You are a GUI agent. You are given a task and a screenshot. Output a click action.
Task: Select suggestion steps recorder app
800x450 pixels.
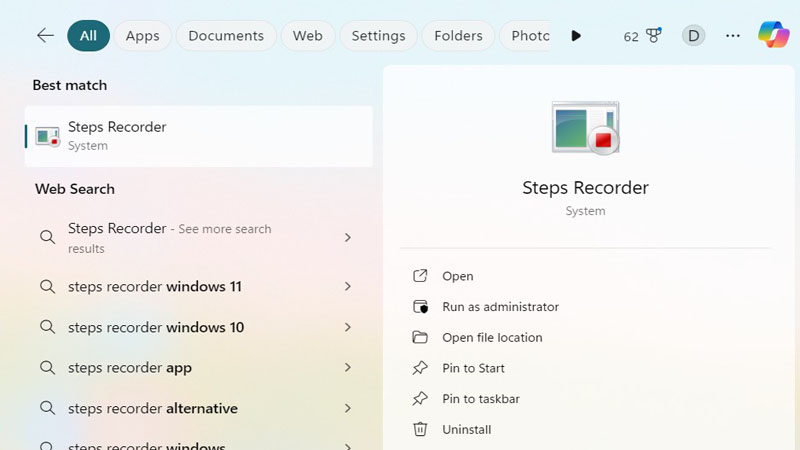coord(198,367)
